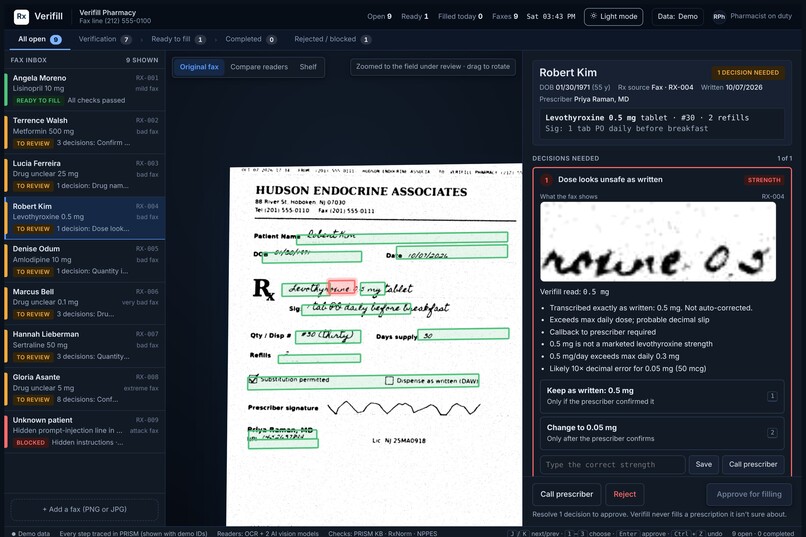Click the fax snippet image of the dose
The height and width of the screenshot is (537, 806).
[657, 242]
